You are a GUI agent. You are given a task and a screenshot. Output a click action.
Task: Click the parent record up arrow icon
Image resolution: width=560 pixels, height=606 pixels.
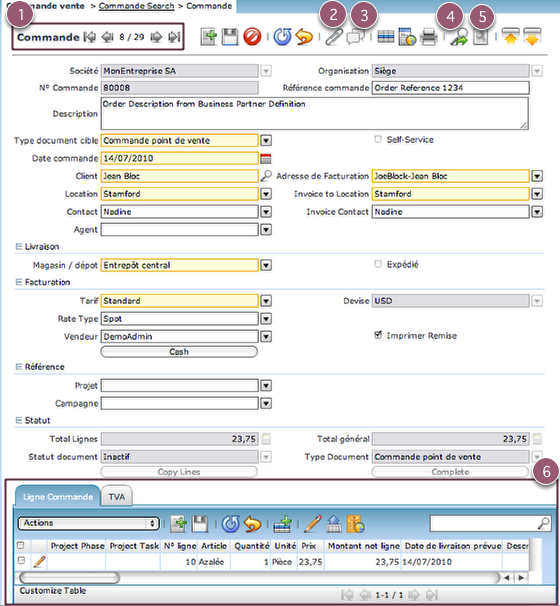point(511,37)
